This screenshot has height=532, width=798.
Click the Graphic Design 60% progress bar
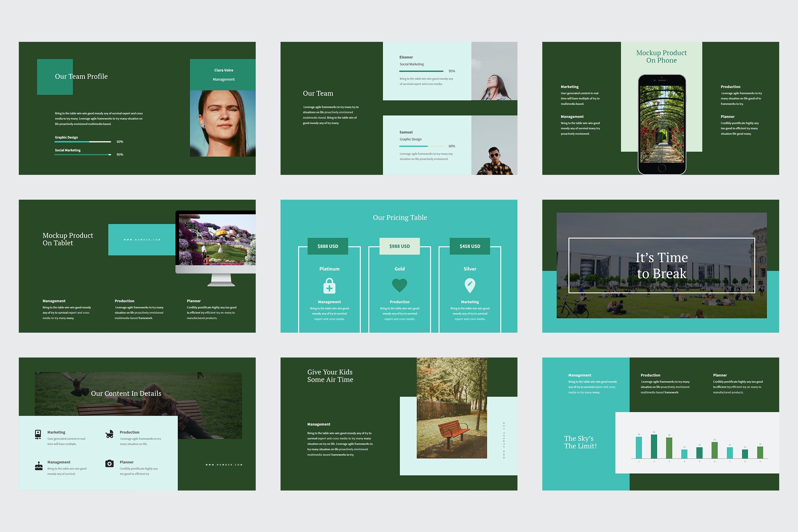tap(83, 142)
